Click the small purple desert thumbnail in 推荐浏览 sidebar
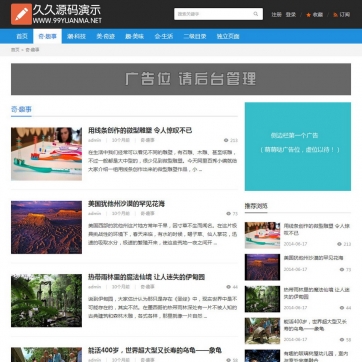Viewport: 362px width, 362px height. [262, 267]
